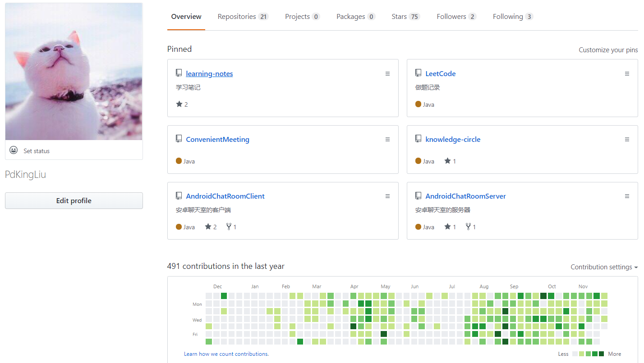Expand the Contribution settings dropdown
Screen dimensions: 644x363
pos(604,267)
